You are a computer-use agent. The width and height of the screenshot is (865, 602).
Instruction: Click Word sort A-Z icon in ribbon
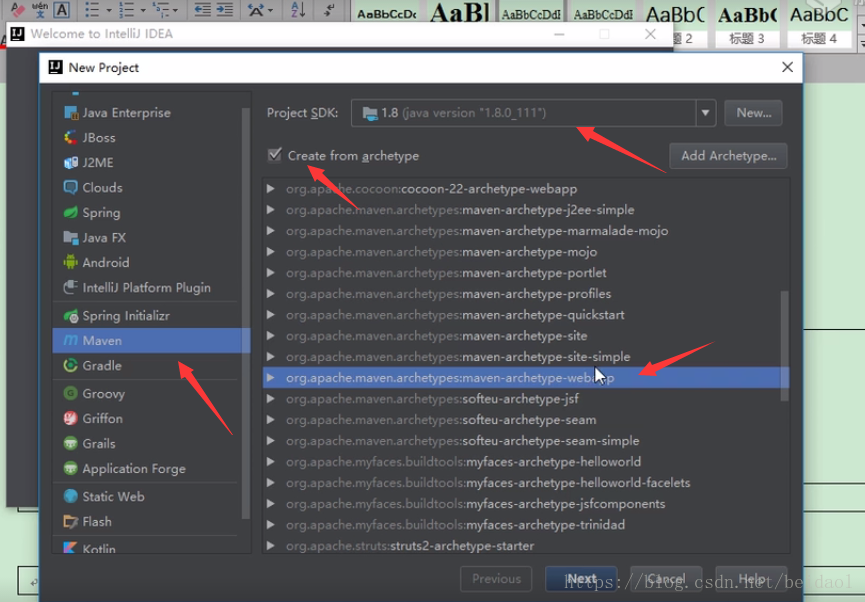click(x=298, y=9)
